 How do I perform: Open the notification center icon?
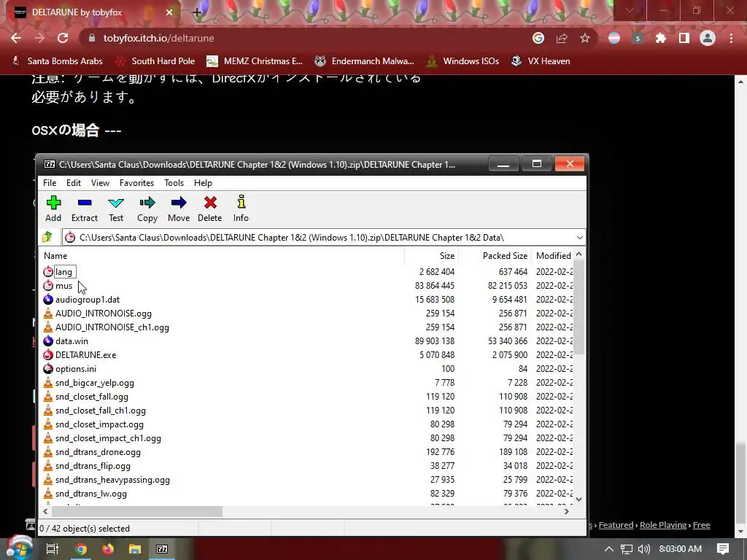[723, 549]
